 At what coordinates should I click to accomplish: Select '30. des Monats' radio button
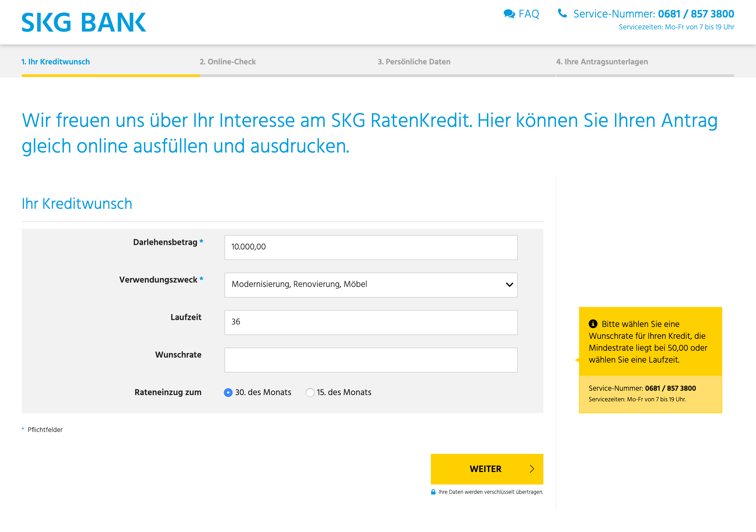pyautogui.click(x=228, y=392)
